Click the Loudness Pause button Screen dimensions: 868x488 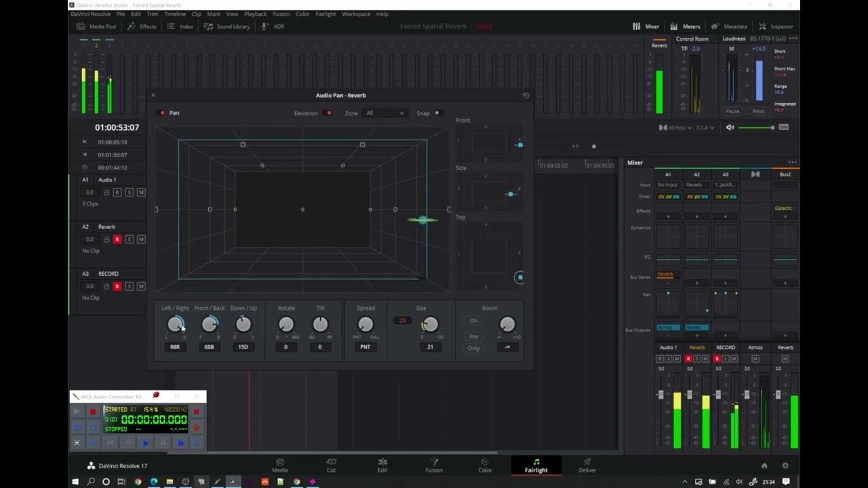pos(732,111)
